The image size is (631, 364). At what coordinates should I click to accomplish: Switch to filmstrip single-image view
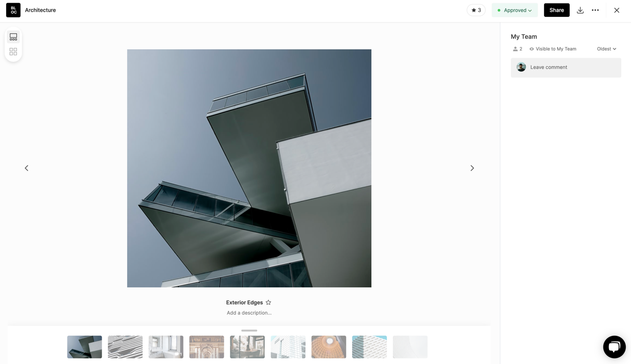13,37
